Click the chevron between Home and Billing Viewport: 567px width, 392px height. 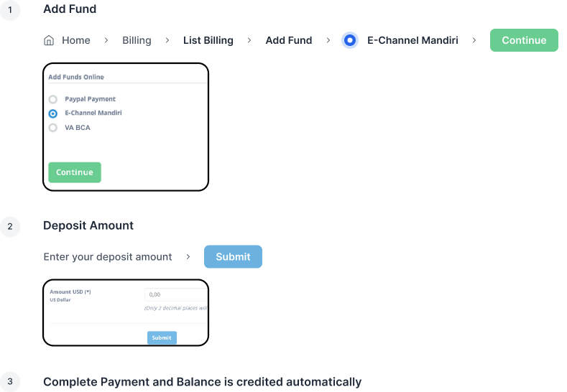tap(106, 40)
